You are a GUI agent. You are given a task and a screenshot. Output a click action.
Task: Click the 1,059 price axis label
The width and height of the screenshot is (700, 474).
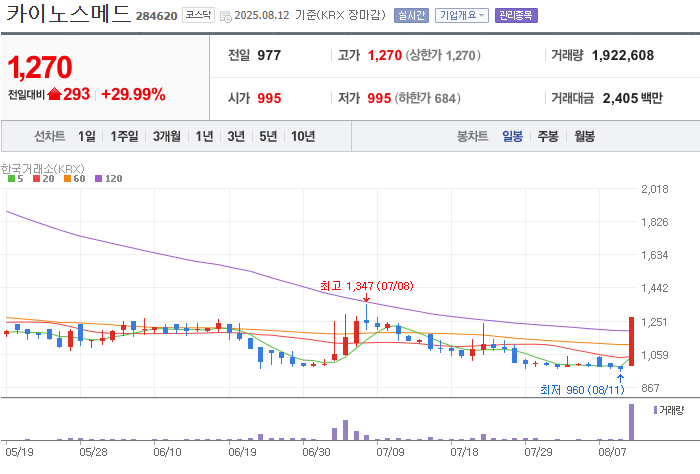point(655,355)
